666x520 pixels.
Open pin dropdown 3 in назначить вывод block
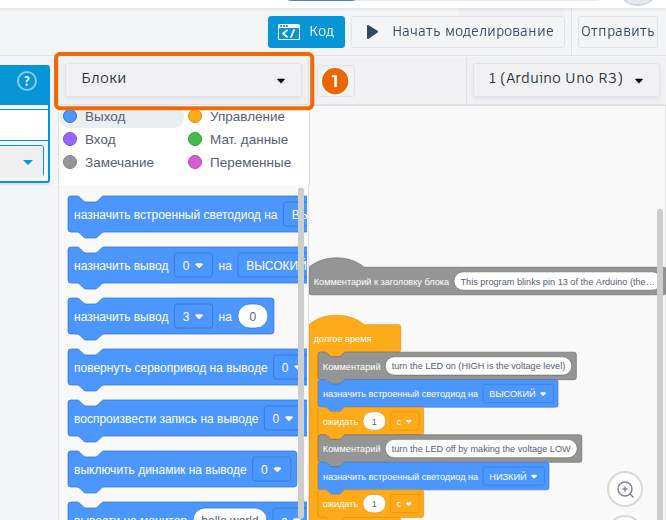pyautogui.click(x=193, y=317)
